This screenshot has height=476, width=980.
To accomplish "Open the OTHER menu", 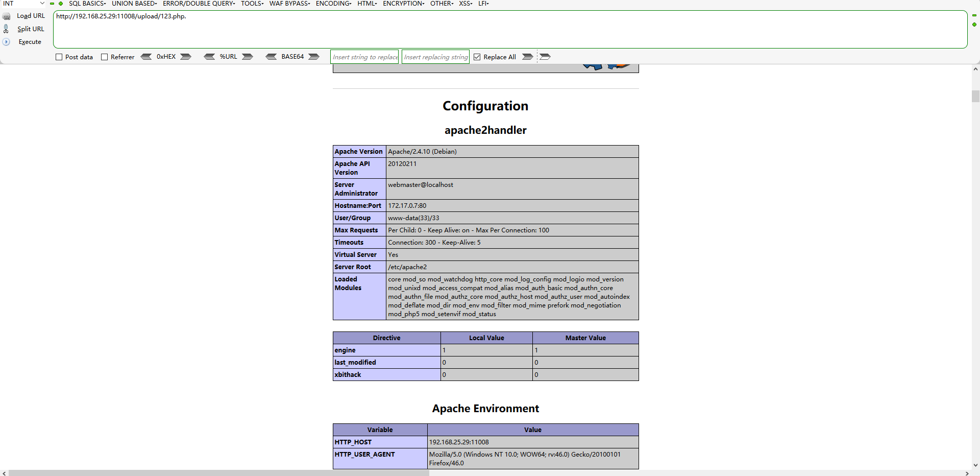I will [x=442, y=4].
